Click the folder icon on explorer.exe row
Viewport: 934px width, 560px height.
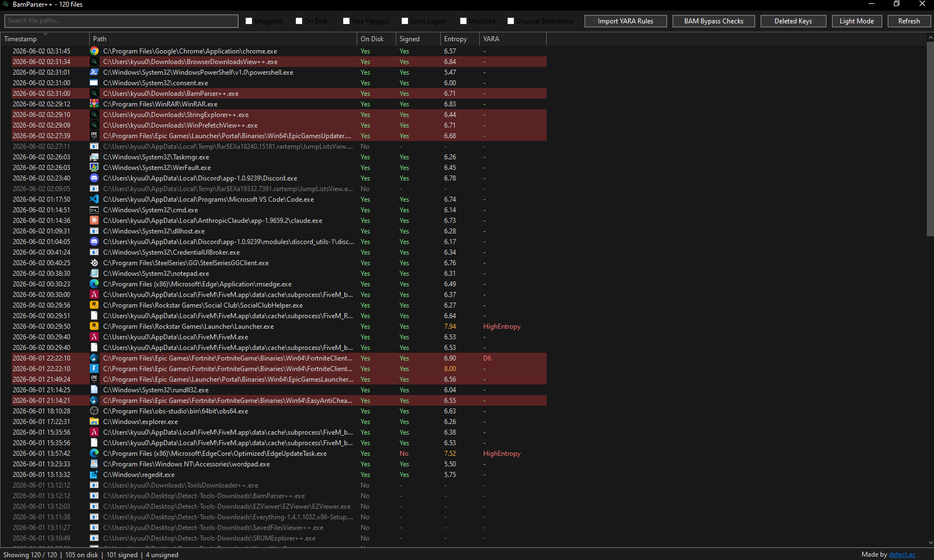(94, 422)
